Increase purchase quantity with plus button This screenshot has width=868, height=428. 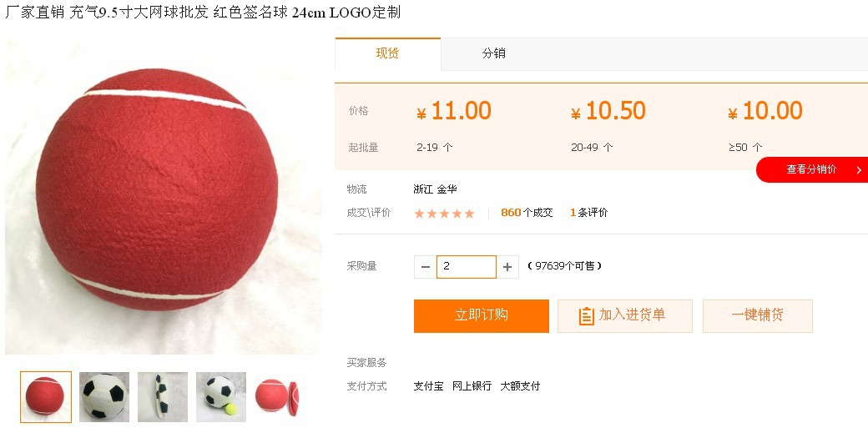507,267
